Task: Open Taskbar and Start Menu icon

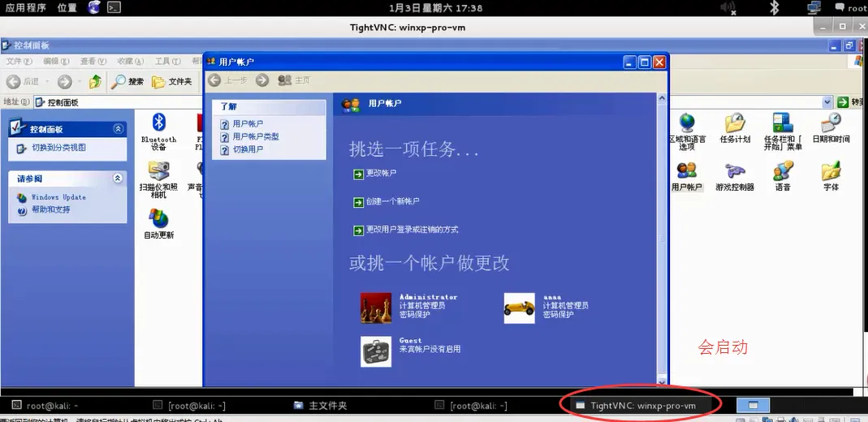Action: pos(783,131)
